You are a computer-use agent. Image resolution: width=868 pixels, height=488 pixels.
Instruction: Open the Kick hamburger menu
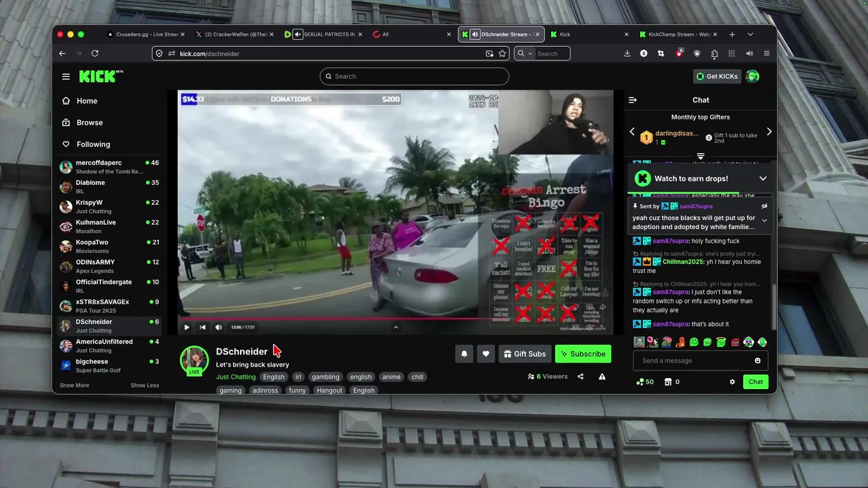[x=66, y=77]
